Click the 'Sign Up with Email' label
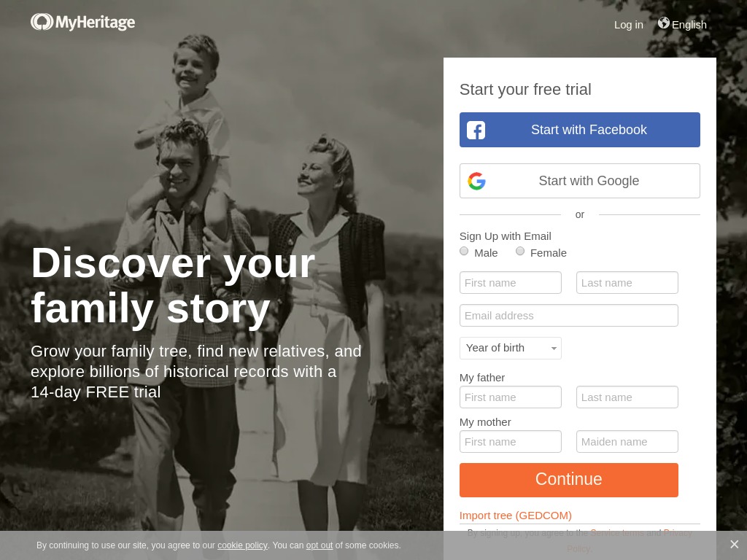Image resolution: width=747 pixels, height=560 pixels. (x=505, y=236)
